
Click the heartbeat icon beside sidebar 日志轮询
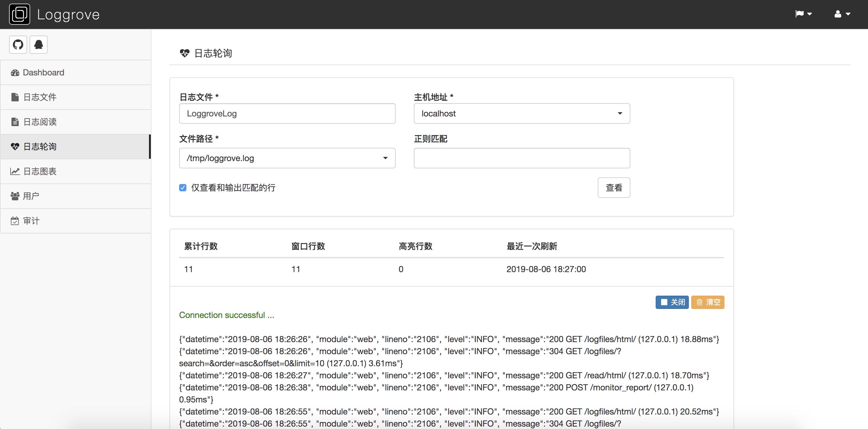15,147
